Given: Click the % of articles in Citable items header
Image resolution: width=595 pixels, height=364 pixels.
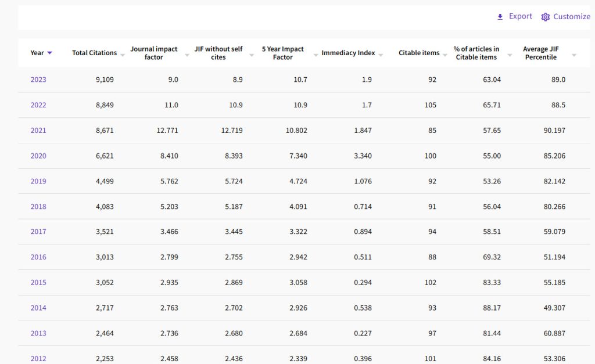Looking at the screenshot, I should 476,53.
